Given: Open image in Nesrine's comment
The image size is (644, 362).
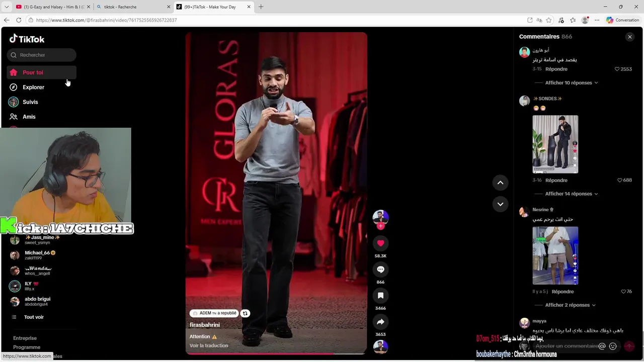Looking at the screenshot, I should point(555,255).
